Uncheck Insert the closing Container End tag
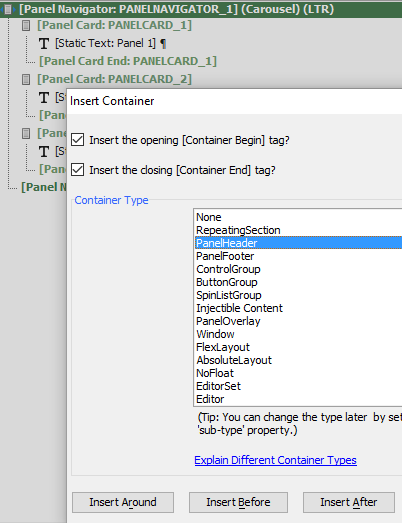The width and height of the screenshot is (402, 523). coord(77,170)
